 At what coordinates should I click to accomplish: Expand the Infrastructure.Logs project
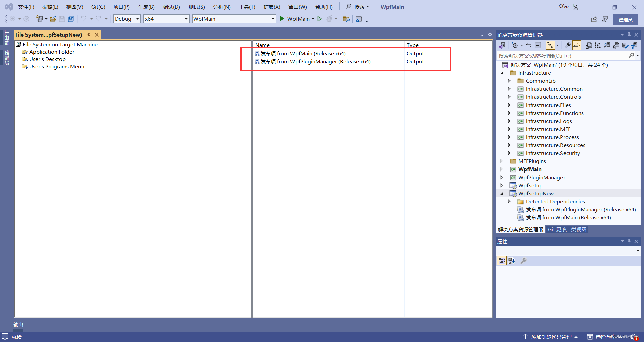pos(509,121)
